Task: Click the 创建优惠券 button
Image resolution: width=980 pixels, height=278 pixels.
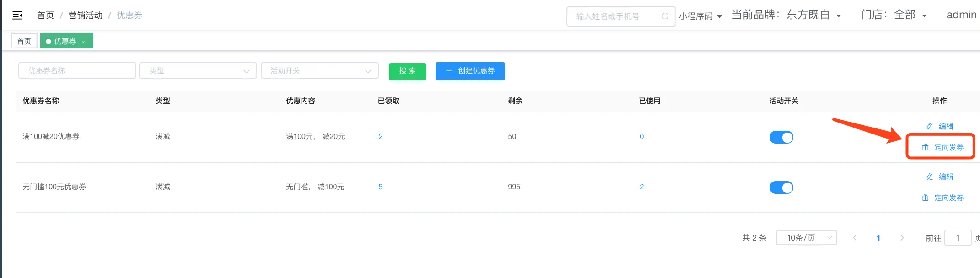Action: 470,71
